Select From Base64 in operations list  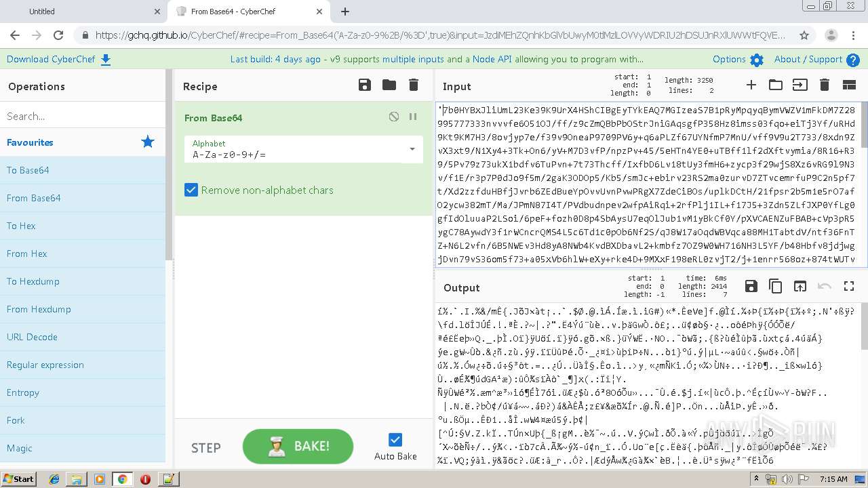[x=83, y=198]
